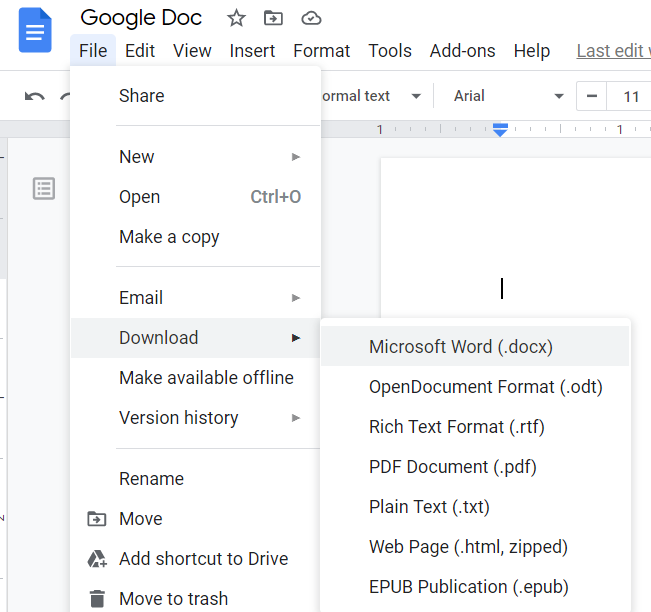Expand the New submenu
The image size is (651, 612).
tap(196, 157)
